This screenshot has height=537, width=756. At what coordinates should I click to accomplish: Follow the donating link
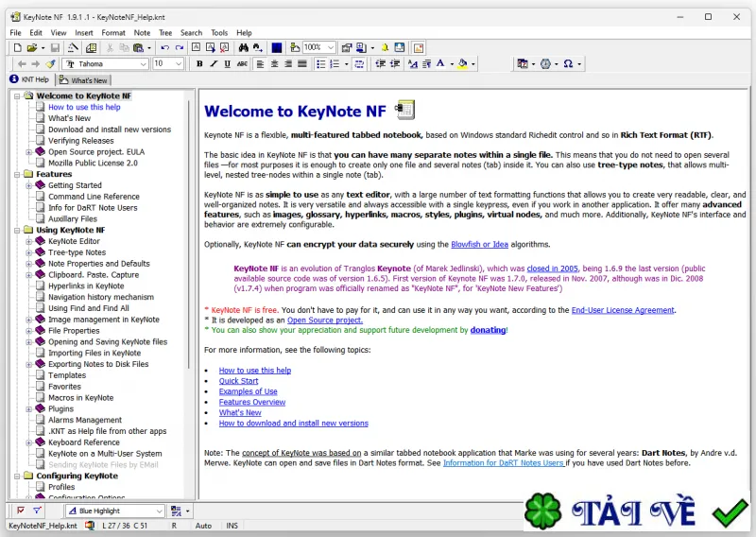[x=488, y=330]
